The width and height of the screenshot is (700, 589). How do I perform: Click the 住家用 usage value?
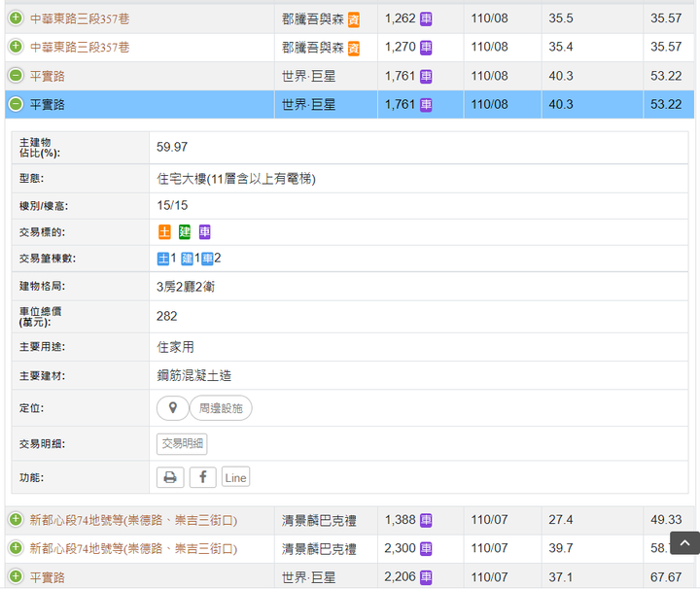(175, 347)
